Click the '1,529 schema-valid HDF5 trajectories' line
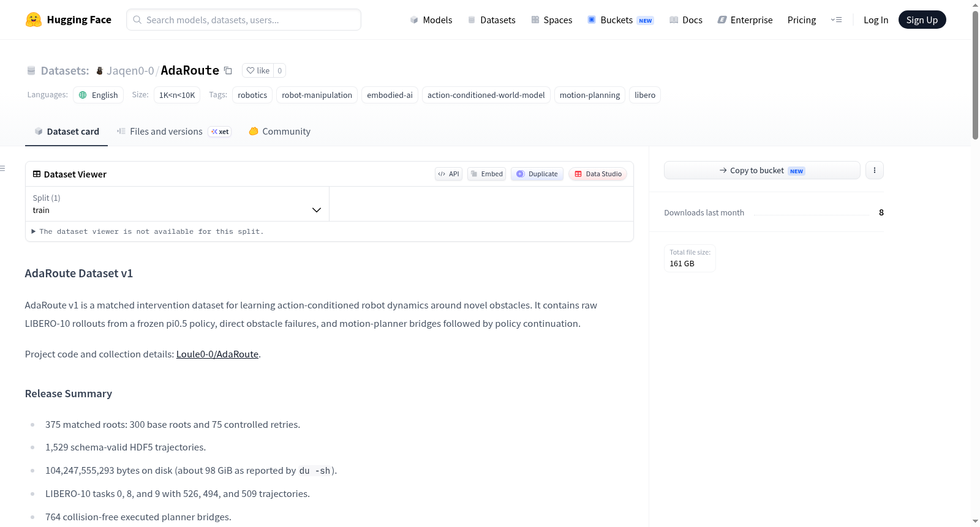The height and width of the screenshot is (527, 980). (126, 447)
